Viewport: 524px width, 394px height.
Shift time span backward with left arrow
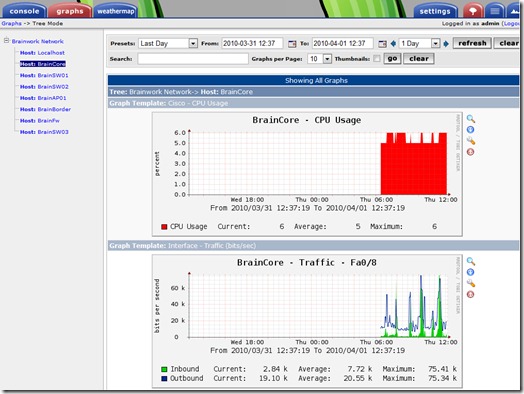click(x=393, y=43)
